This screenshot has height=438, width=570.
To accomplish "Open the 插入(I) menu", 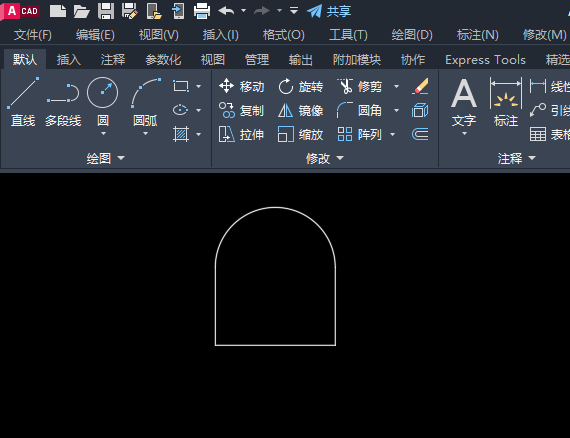I will tap(221, 35).
